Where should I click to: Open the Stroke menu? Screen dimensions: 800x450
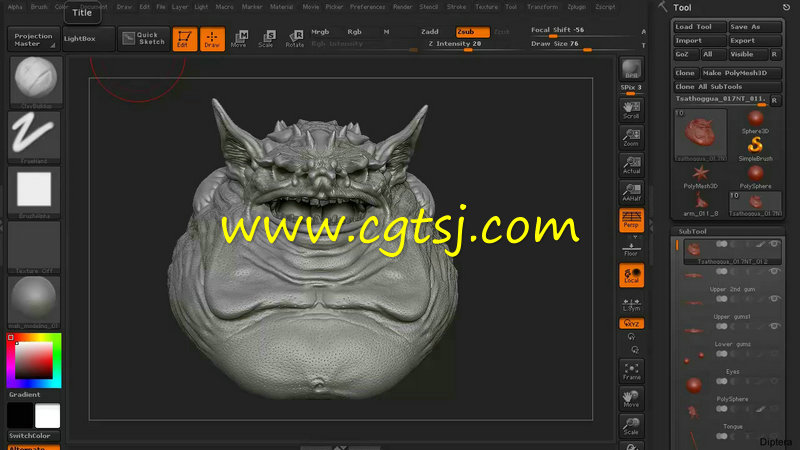[456, 7]
